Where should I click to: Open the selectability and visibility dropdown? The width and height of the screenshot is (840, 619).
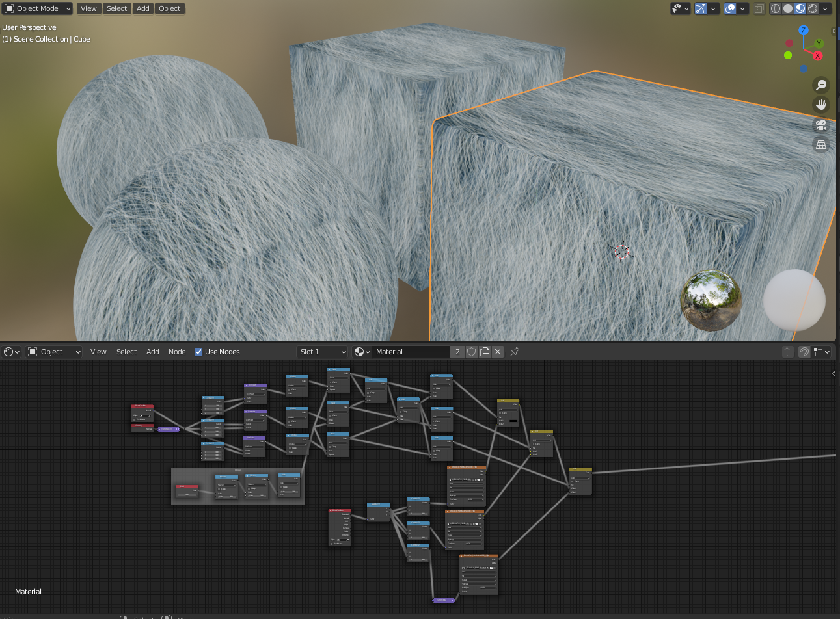click(x=681, y=8)
